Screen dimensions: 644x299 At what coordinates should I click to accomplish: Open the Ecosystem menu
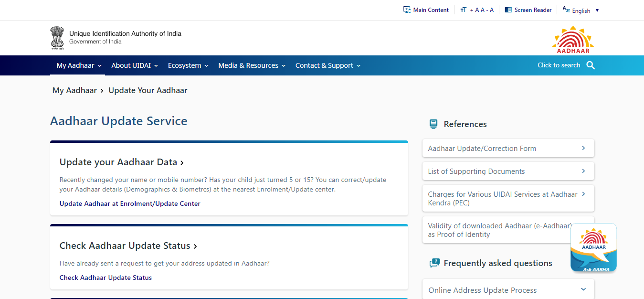[x=188, y=65]
